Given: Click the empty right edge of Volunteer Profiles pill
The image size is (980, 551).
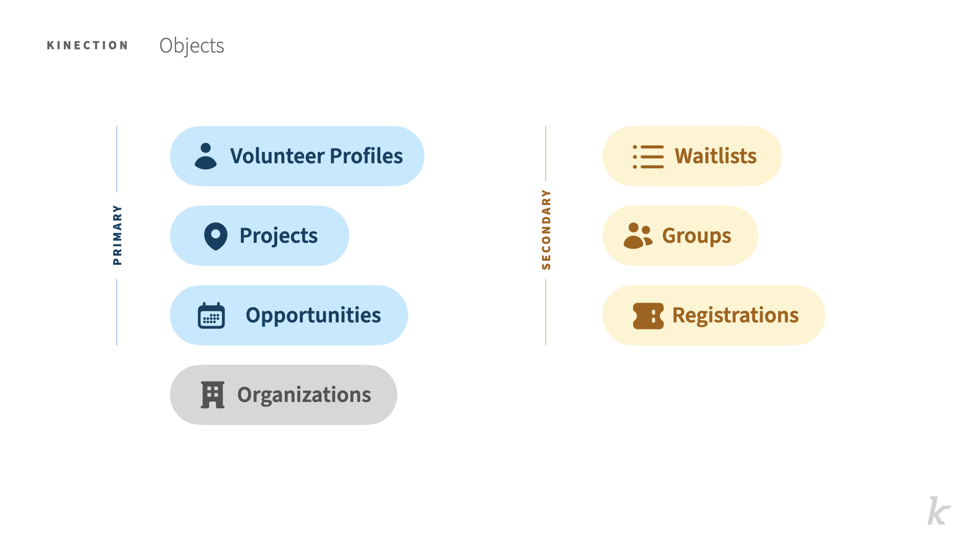Looking at the screenshot, I should (413, 156).
